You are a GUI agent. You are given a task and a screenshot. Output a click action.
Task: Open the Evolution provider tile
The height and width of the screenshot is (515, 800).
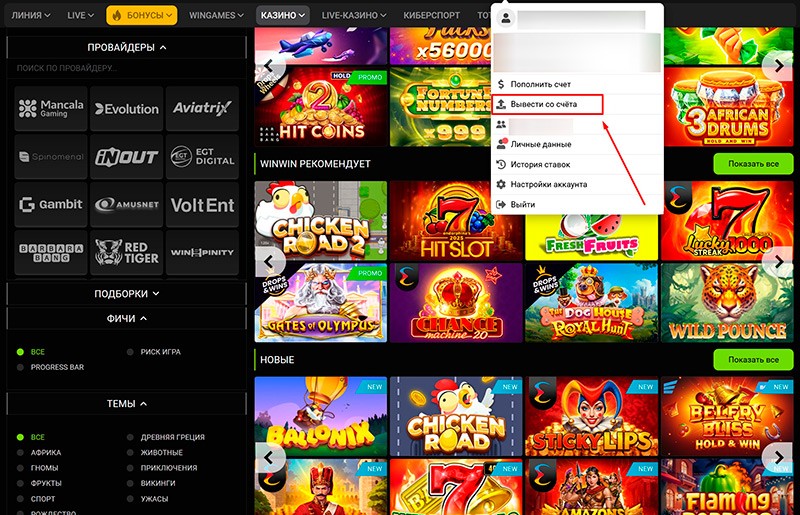pos(127,108)
